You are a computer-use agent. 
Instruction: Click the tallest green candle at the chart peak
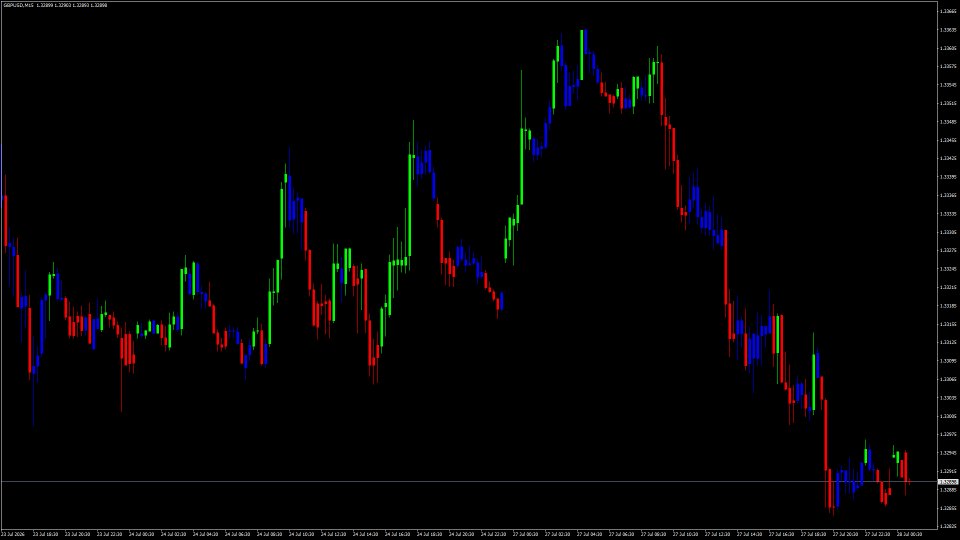click(x=582, y=54)
